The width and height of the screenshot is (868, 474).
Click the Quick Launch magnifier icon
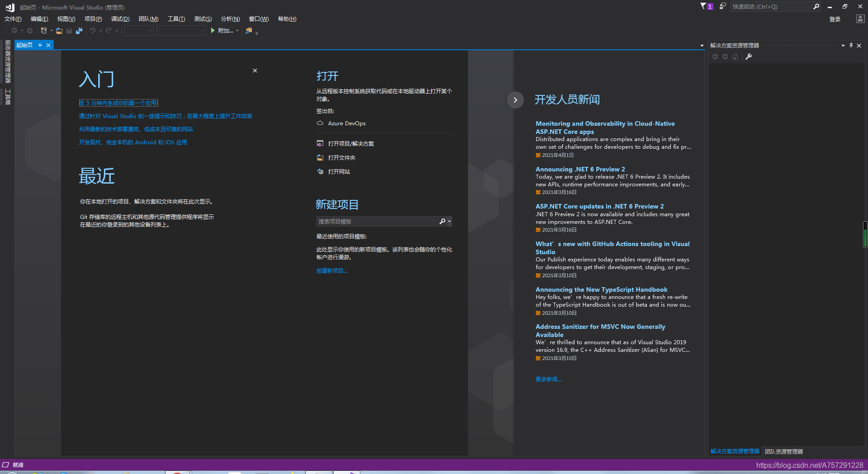point(816,6)
